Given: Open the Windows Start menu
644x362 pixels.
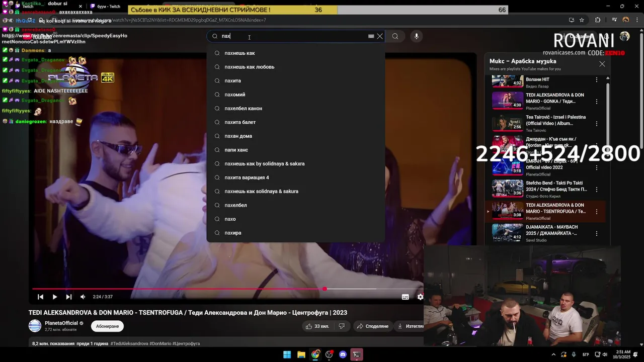Looking at the screenshot, I should [287, 354].
